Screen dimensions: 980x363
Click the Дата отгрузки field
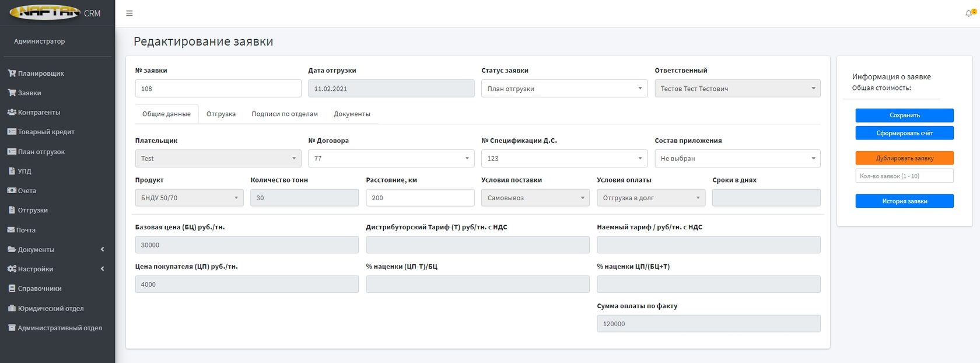coord(391,89)
